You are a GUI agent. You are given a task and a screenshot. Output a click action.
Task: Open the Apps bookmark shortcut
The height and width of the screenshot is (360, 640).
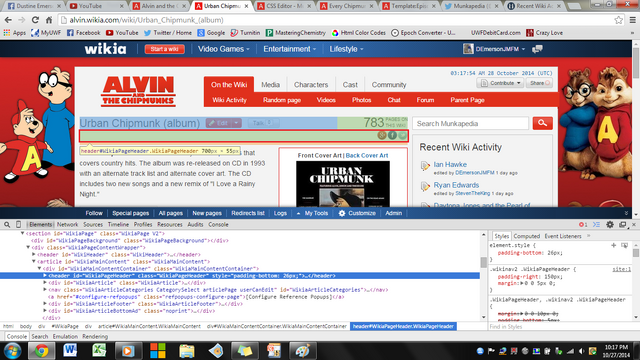[x=15, y=33]
